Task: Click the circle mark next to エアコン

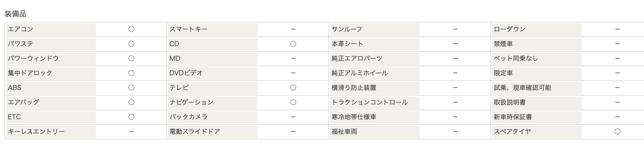Action: [x=131, y=29]
